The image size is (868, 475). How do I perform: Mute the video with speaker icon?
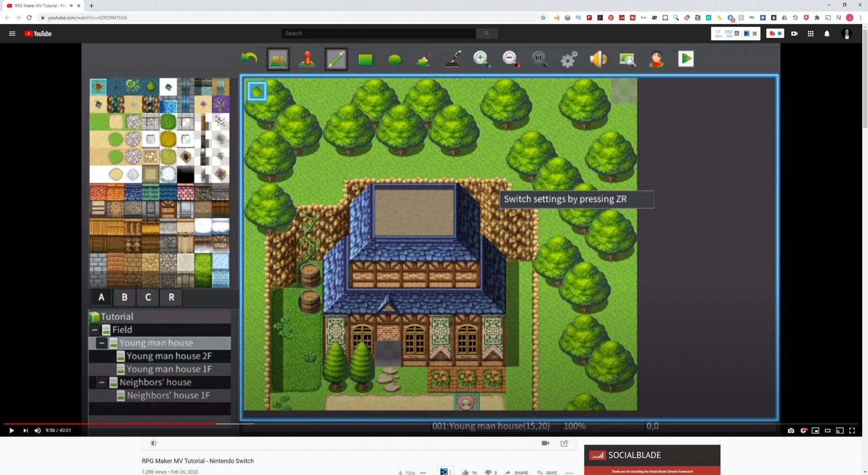(38, 431)
